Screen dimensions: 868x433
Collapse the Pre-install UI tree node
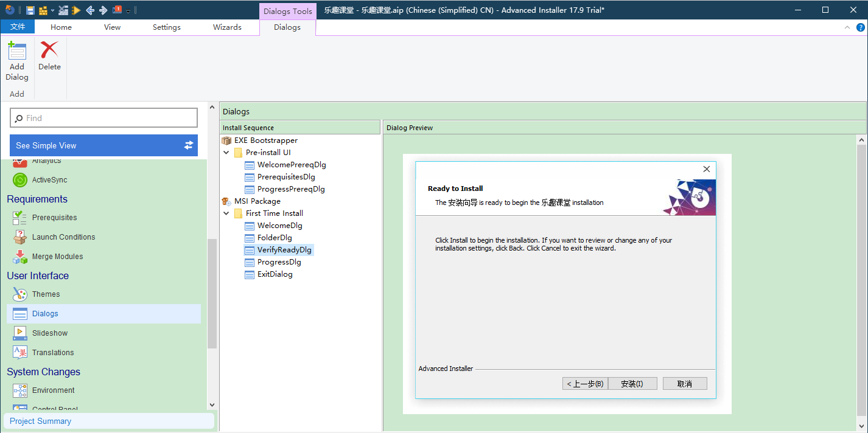(226, 153)
